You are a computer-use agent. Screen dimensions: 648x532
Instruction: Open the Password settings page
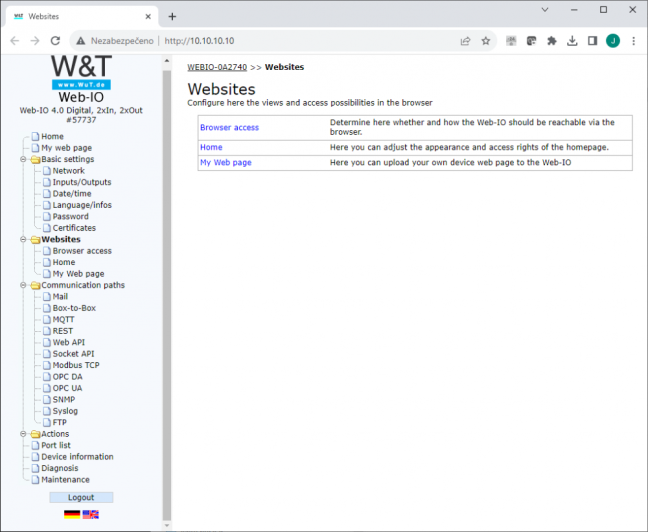pos(71,217)
